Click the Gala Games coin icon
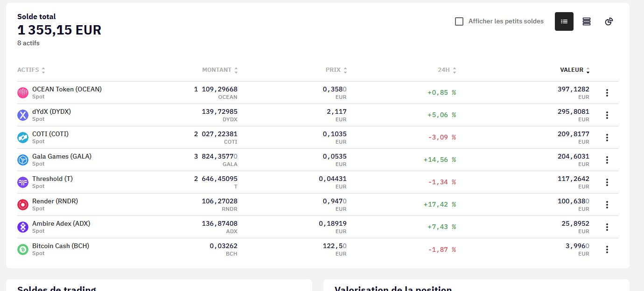644x291 pixels. [x=23, y=160]
